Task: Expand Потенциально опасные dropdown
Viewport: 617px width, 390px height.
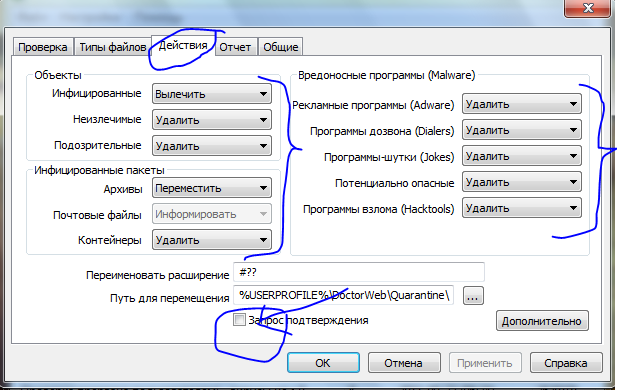Action: [x=522, y=182]
